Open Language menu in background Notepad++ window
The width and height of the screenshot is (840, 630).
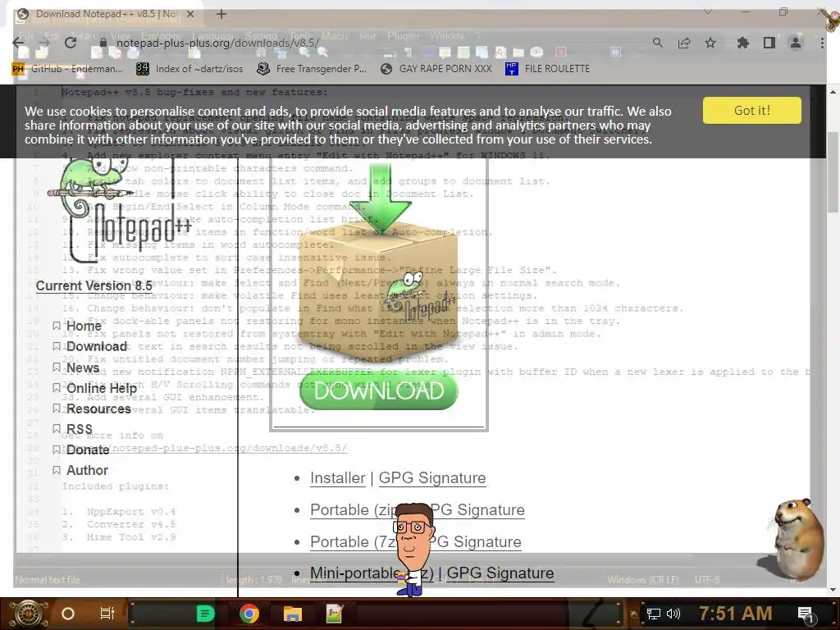(213, 36)
